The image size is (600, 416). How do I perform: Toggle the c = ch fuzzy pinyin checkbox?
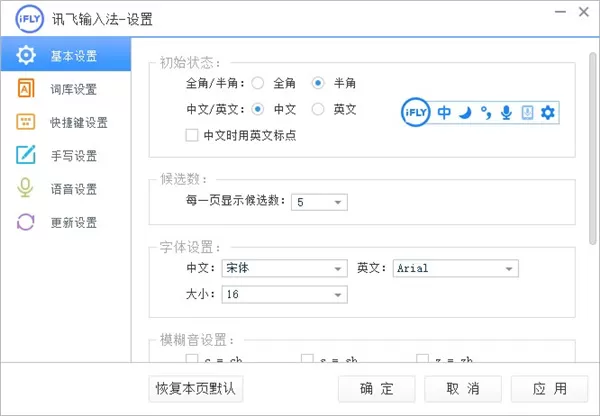pyautogui.click(x=192, y=358)
